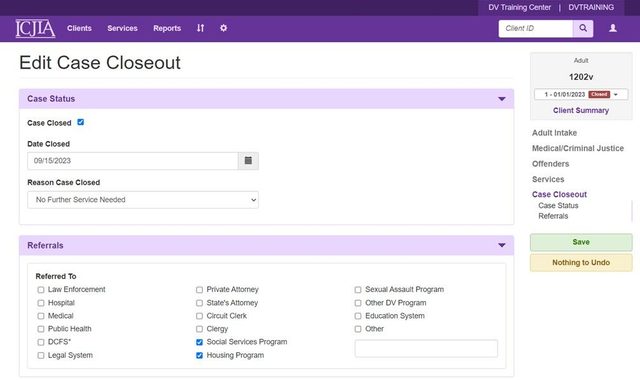
Task: Collapse the Case Status section
Action: click(502, 99)
